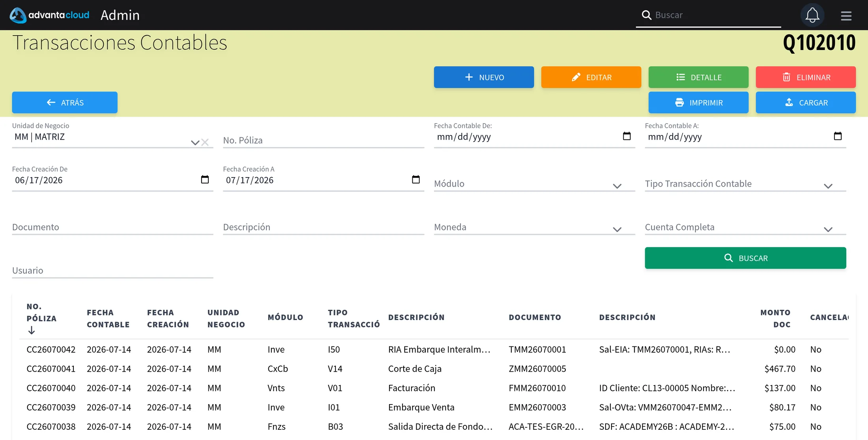This screenshot has height=440, width=868.
Task: Expand the Cuenta Completa dropdown
Action: coord(828,229)
